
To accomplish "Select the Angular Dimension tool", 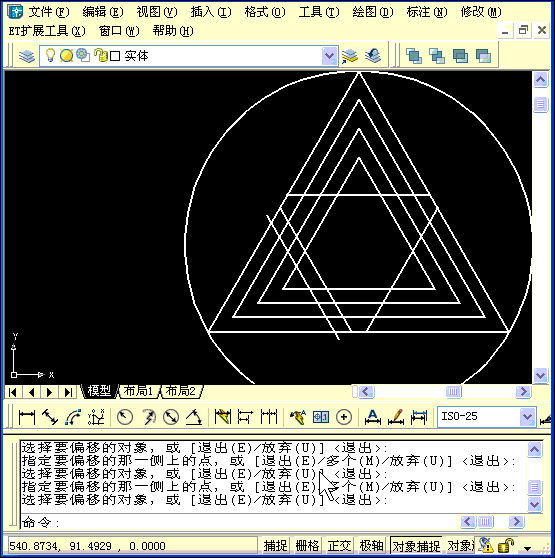I will coord(194,417).
